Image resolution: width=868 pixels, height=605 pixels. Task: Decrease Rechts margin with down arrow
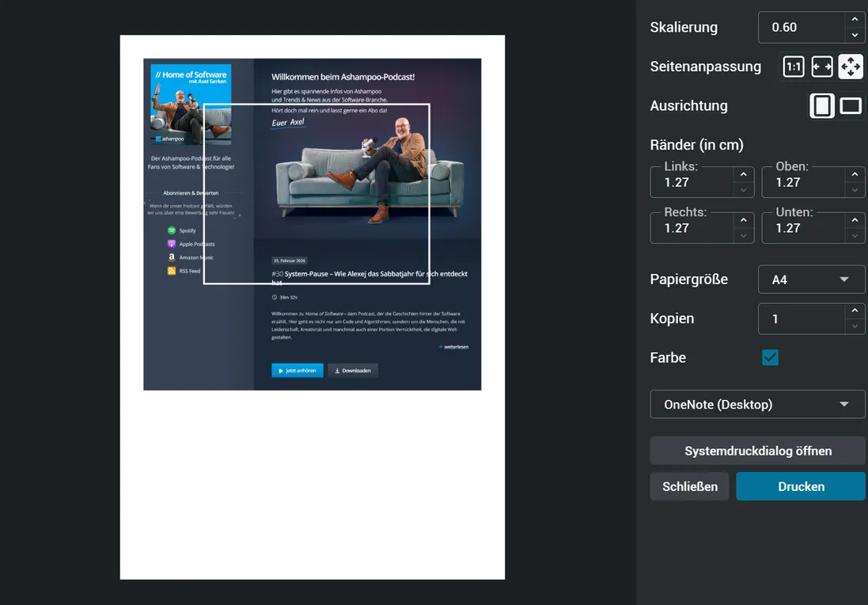(744, 235)
